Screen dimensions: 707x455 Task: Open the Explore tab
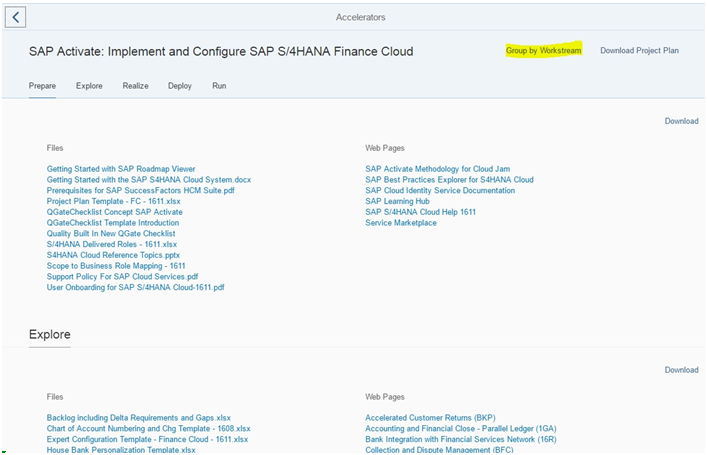click(89, 86)
